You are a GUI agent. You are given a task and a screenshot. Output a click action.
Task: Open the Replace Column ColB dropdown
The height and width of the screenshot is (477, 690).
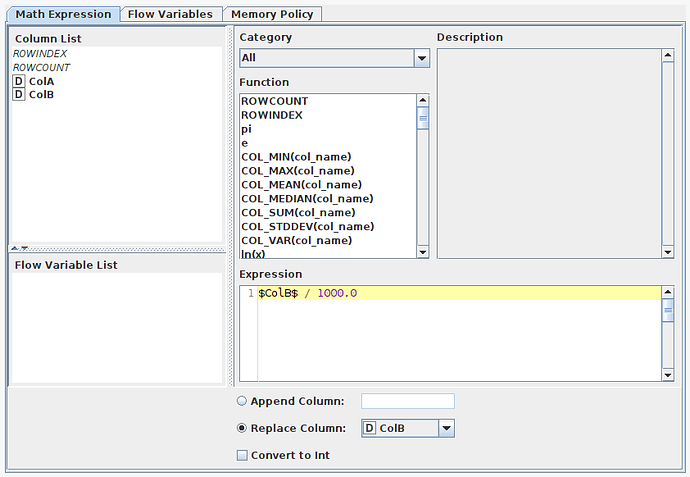408,428
